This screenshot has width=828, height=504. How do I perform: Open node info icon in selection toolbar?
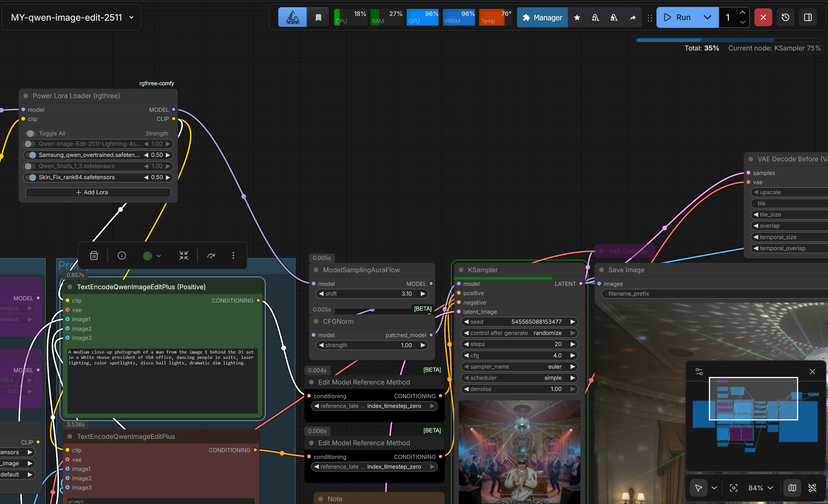click(x=122, y=255)
